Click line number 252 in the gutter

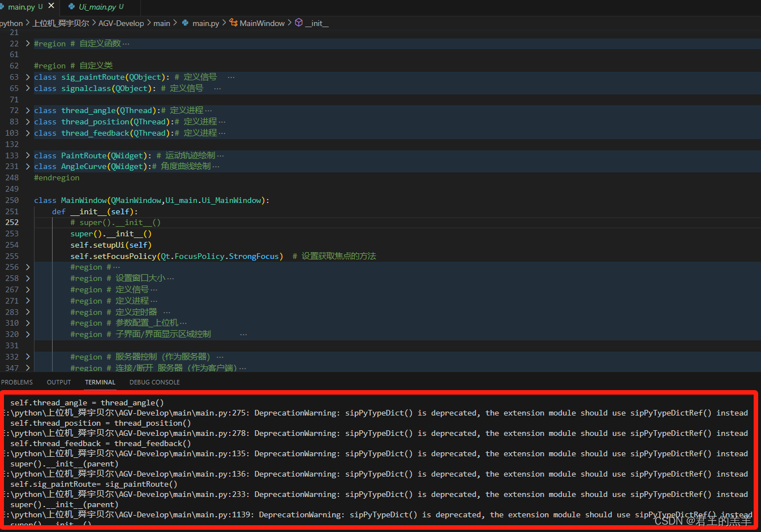pos(12,222)
